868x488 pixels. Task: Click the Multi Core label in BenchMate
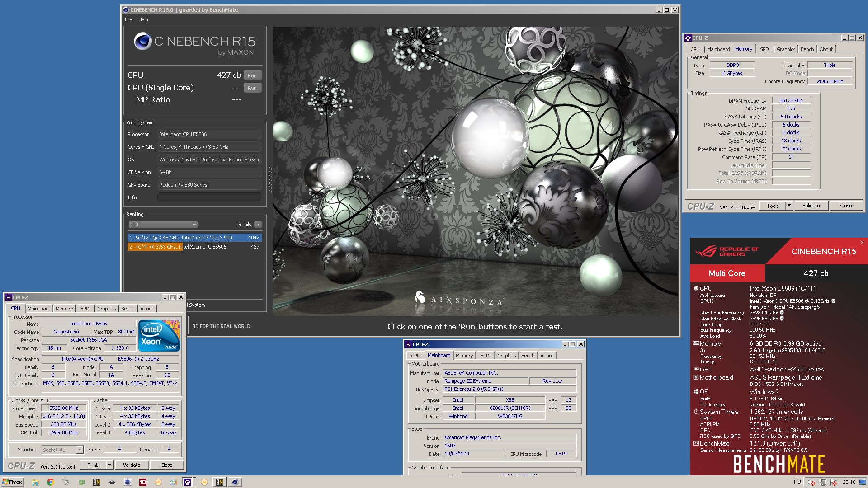[727, 273]
